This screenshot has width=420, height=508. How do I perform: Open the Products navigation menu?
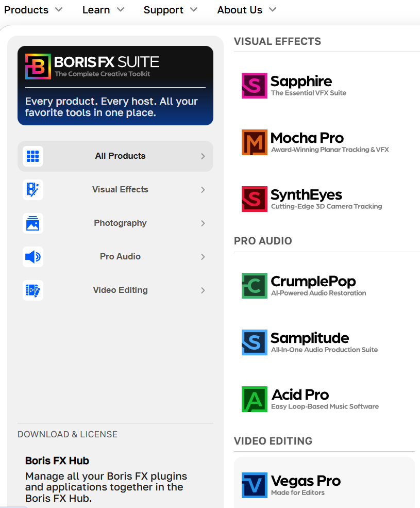pos(33,10)
